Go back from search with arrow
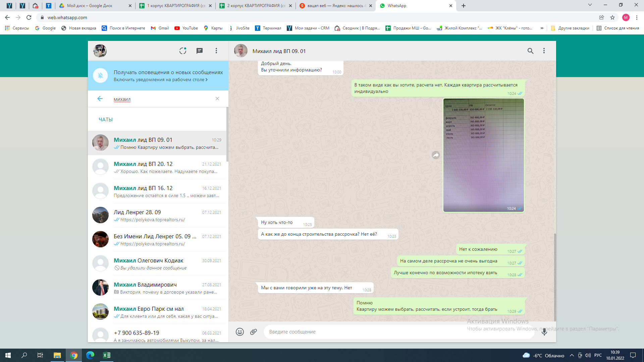 (100, 99)
